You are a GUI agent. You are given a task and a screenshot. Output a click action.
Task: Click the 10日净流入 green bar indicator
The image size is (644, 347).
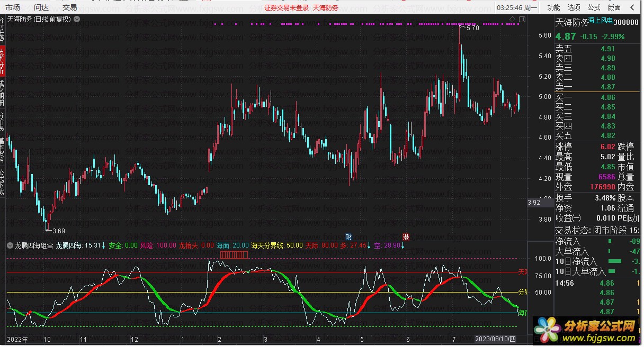(x=614, y=261)
